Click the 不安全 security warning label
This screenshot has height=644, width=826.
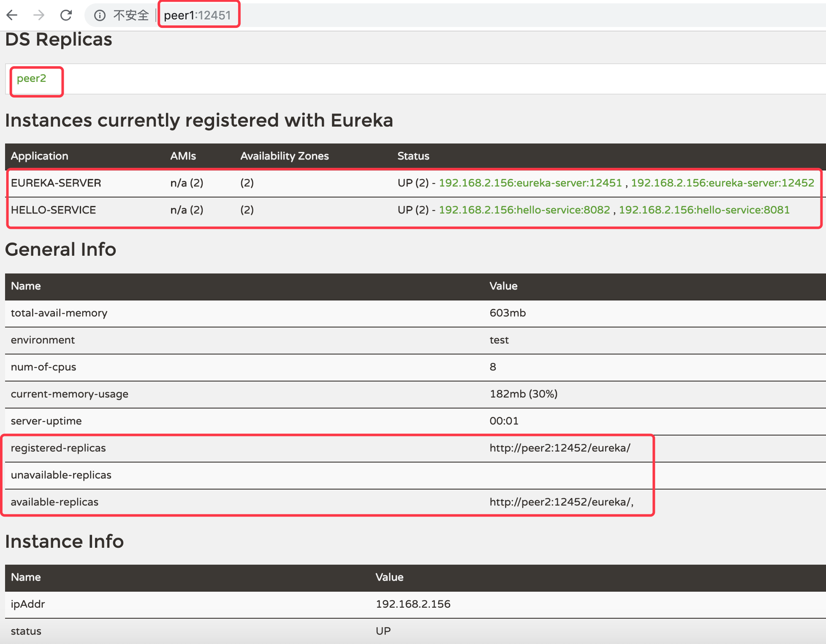point(131,16)
